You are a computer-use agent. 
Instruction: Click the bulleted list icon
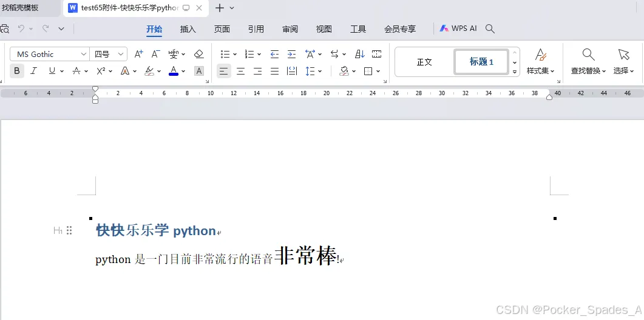click(225, 54)
